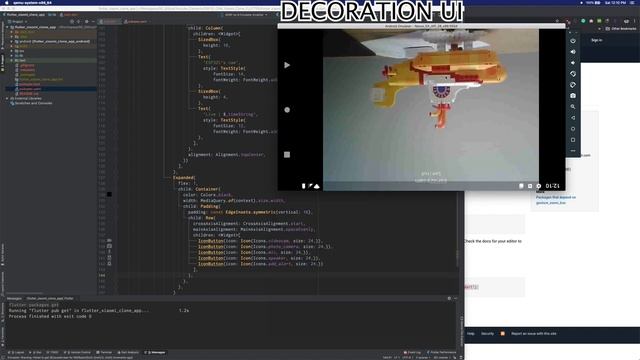Click the emulator power button icon
This screenshot has height=360, width=640.
[x=573, y=41]
